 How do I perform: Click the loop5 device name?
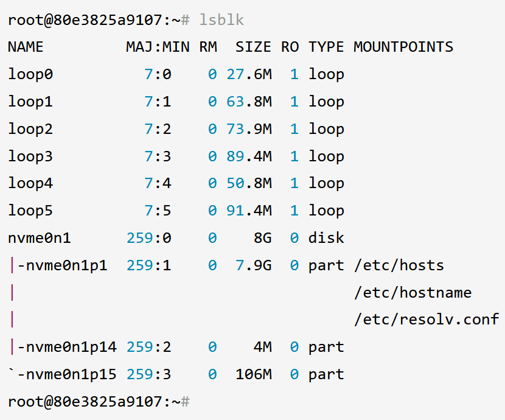[x=30, y=211]
